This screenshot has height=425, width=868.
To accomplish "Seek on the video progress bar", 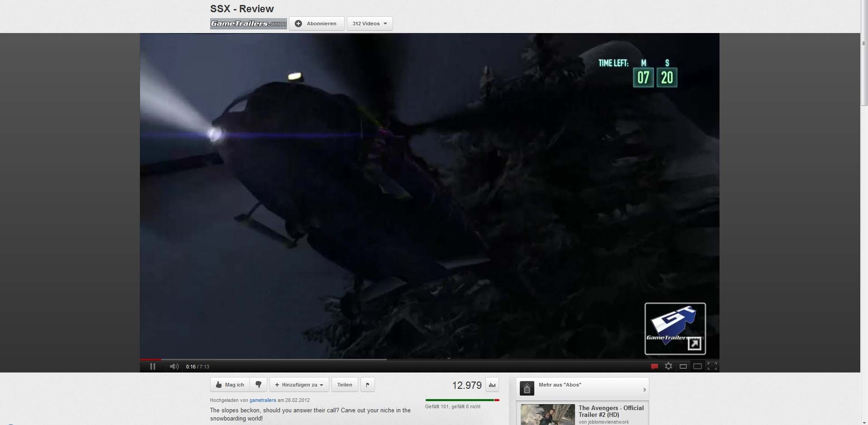I will click(x=429, y=359).
